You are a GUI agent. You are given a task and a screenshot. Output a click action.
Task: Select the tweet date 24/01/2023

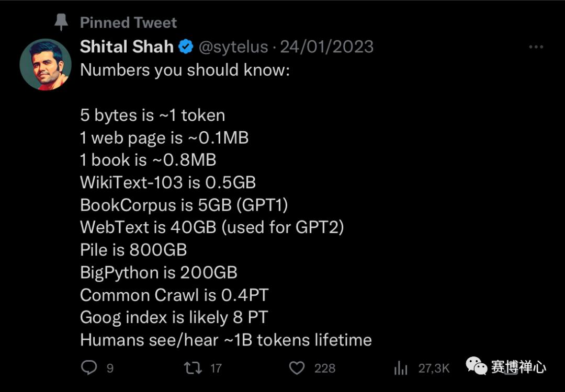point(327,47)
